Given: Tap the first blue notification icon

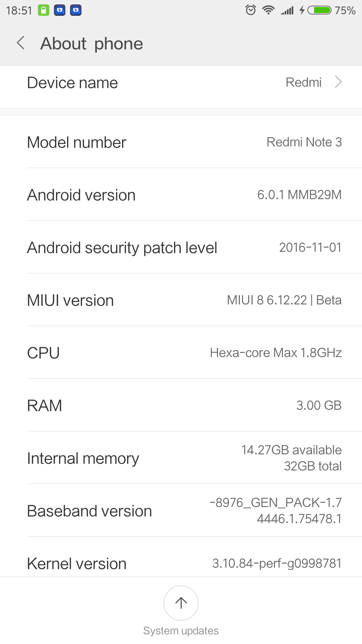Looking at the screenshot, I should tap(60, 10).
